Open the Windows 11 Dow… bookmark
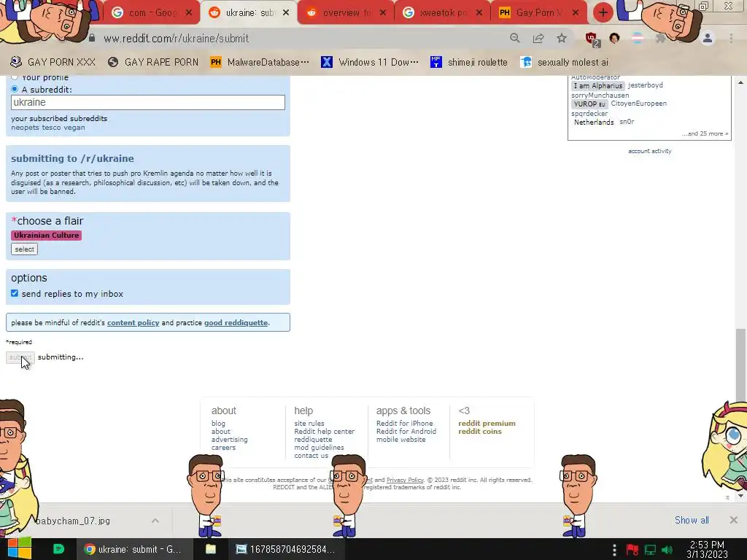Viewport: 747px width, 560px height. 370,62
